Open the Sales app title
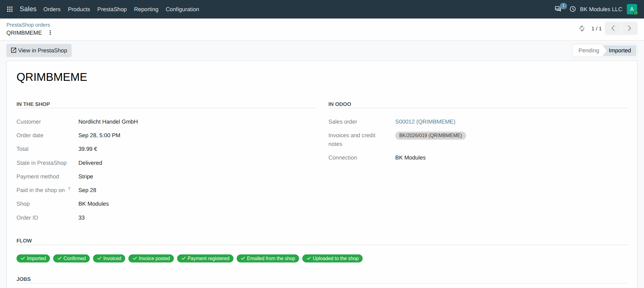This screenshot has height=288, width=644. [28, 9]
